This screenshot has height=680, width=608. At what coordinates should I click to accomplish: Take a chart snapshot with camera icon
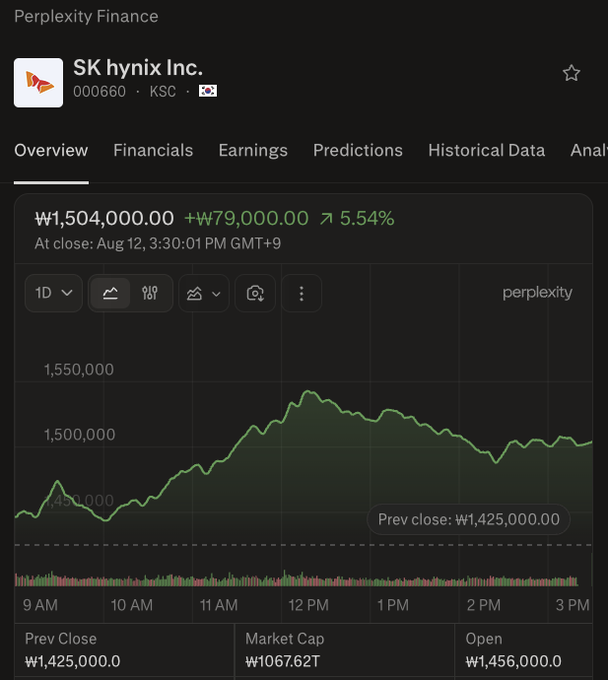[x=255, y=294]
